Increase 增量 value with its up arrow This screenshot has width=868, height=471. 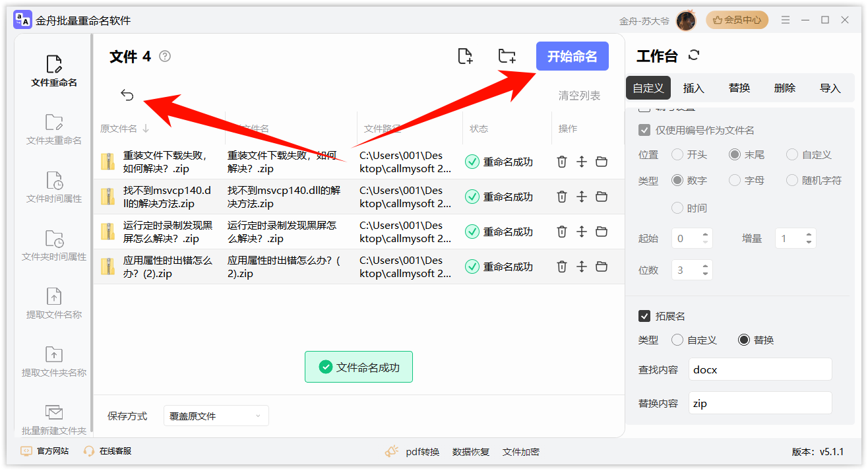tap(809, 234)
